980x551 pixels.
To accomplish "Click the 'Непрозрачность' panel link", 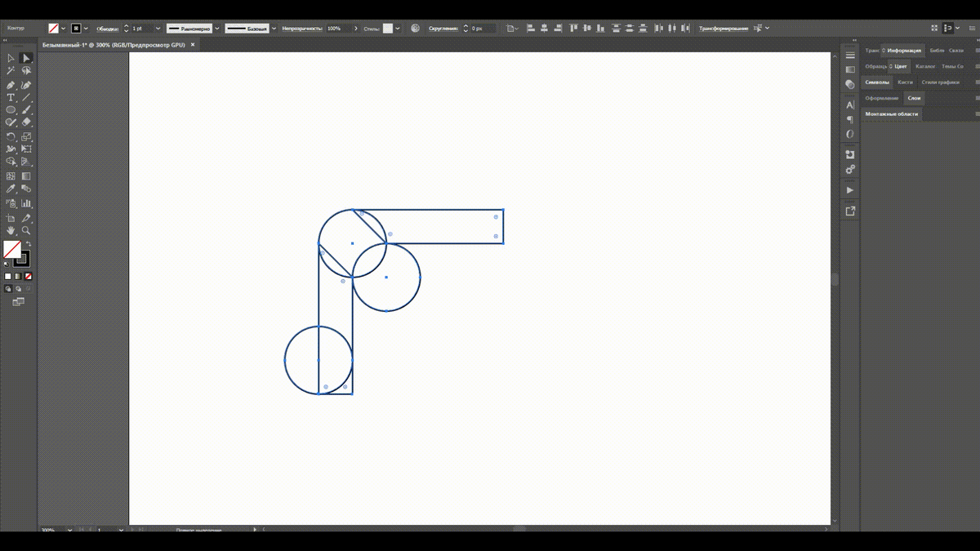I will [302, 28].
